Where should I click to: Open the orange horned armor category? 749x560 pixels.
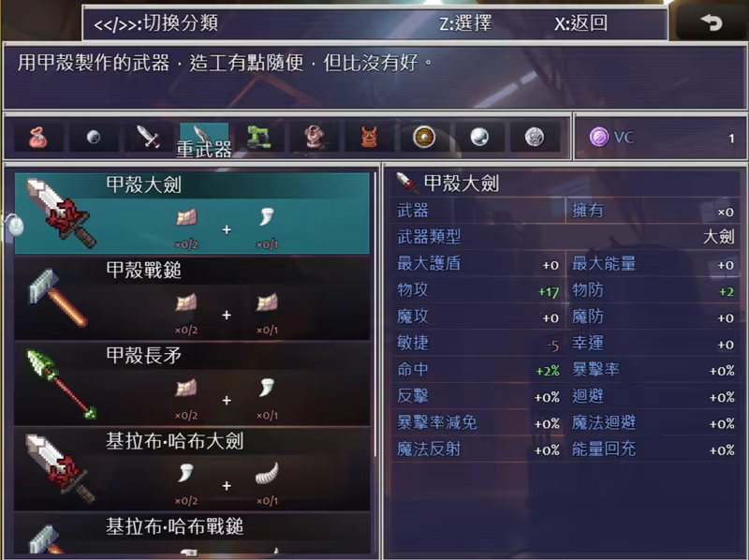(x=369, y=138)
